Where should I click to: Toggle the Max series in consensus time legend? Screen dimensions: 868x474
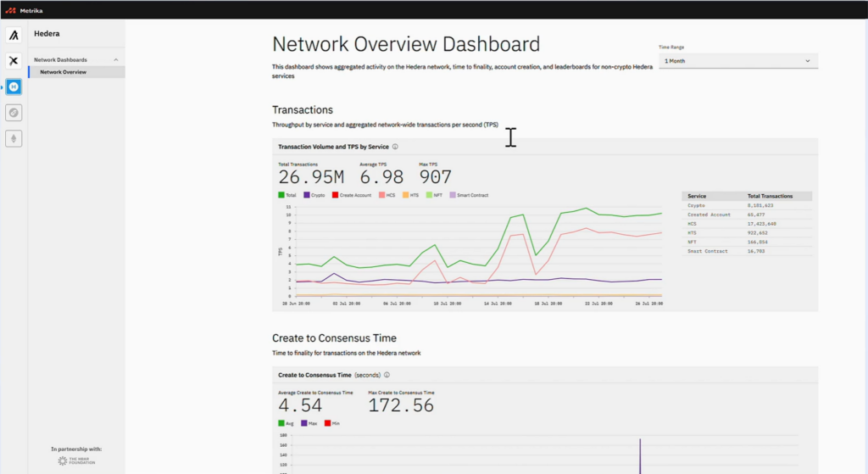309,423
